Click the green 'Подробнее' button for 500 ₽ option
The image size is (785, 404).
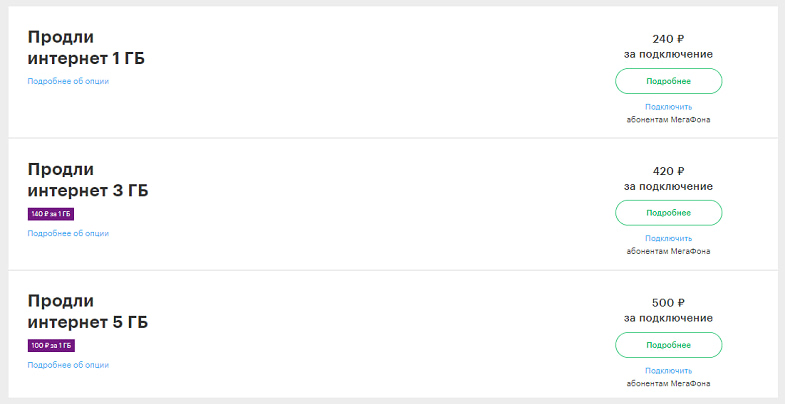coord(668,345)
